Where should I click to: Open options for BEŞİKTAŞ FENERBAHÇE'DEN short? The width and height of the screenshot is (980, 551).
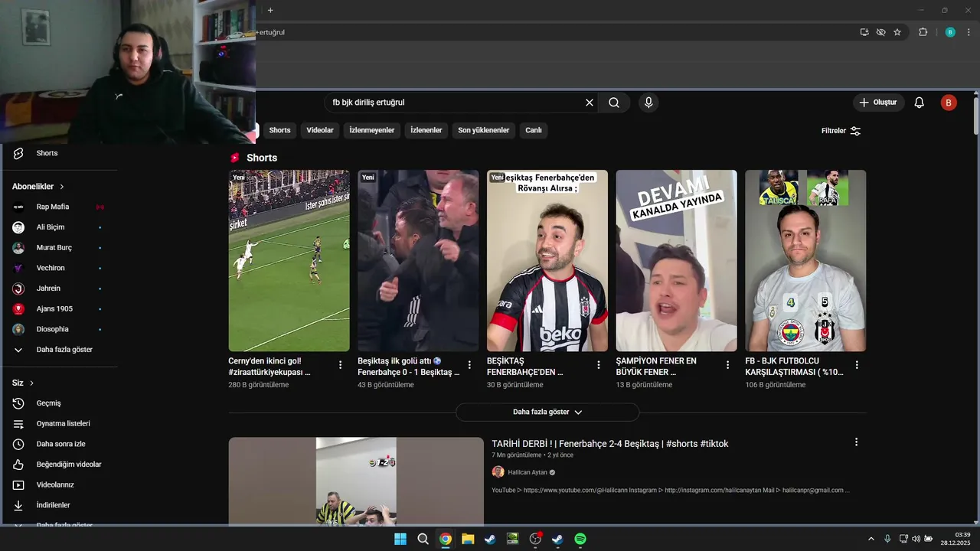599,365
